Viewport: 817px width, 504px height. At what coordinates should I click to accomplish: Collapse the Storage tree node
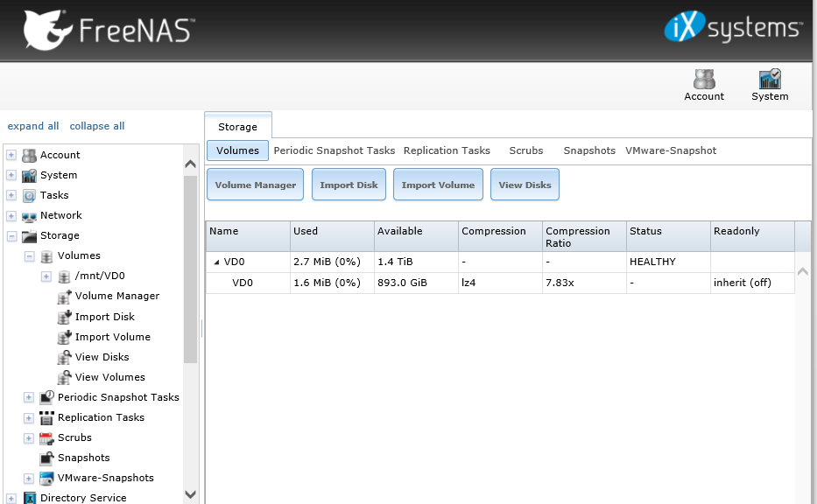(11, 236)
